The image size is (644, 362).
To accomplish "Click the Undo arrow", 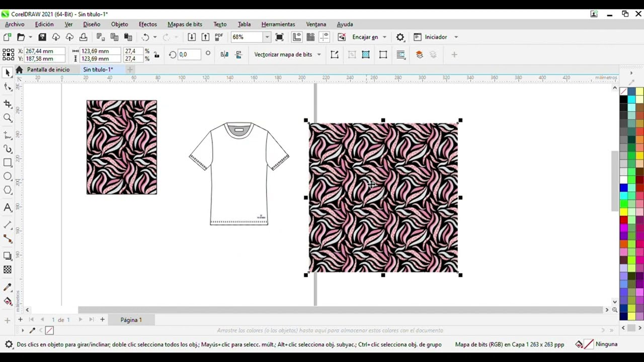I will point(145,37).
